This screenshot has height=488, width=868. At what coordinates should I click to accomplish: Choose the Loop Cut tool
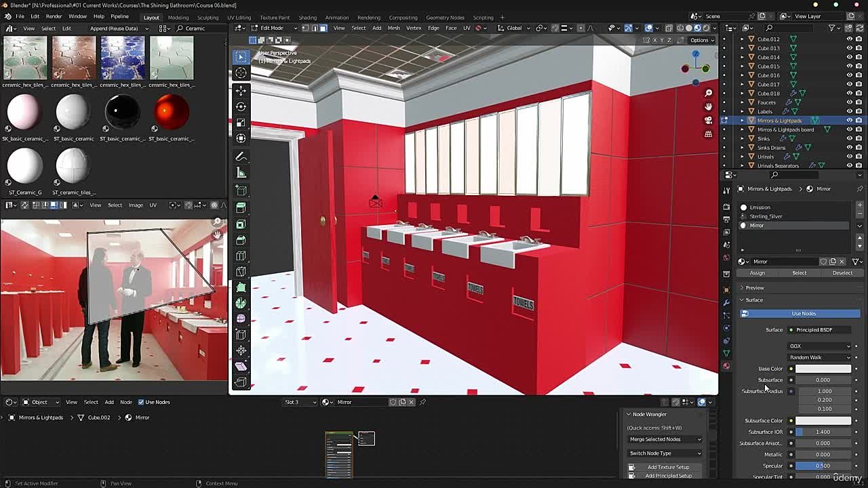point(241,256)
